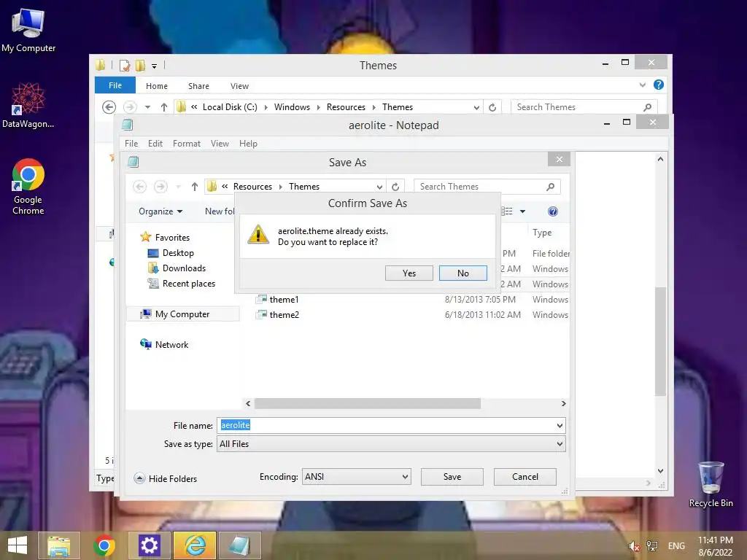Click the Save As help icon
This screenshot has width=747, height=560.
pos(553,211)
